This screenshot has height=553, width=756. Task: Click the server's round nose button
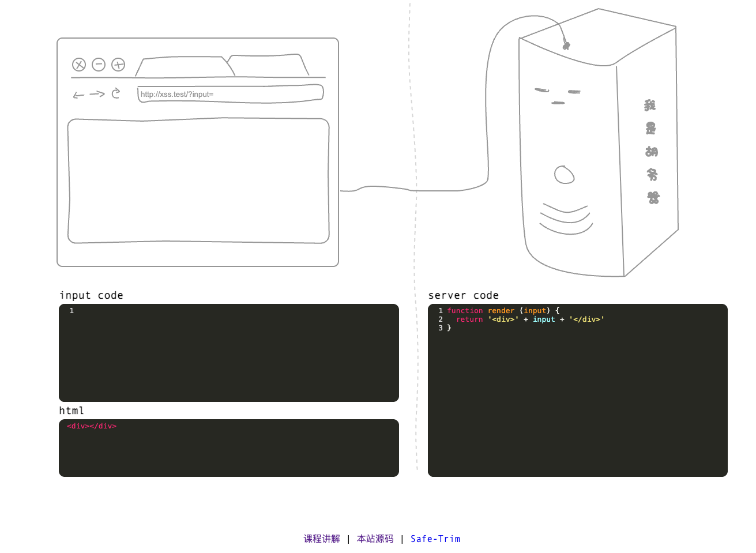coord(564,174)
